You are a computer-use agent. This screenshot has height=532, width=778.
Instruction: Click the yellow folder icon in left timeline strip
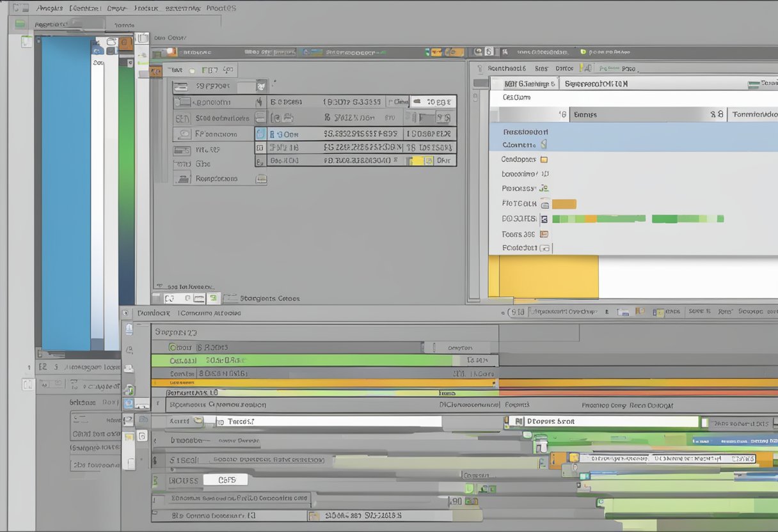pos(129,437)
